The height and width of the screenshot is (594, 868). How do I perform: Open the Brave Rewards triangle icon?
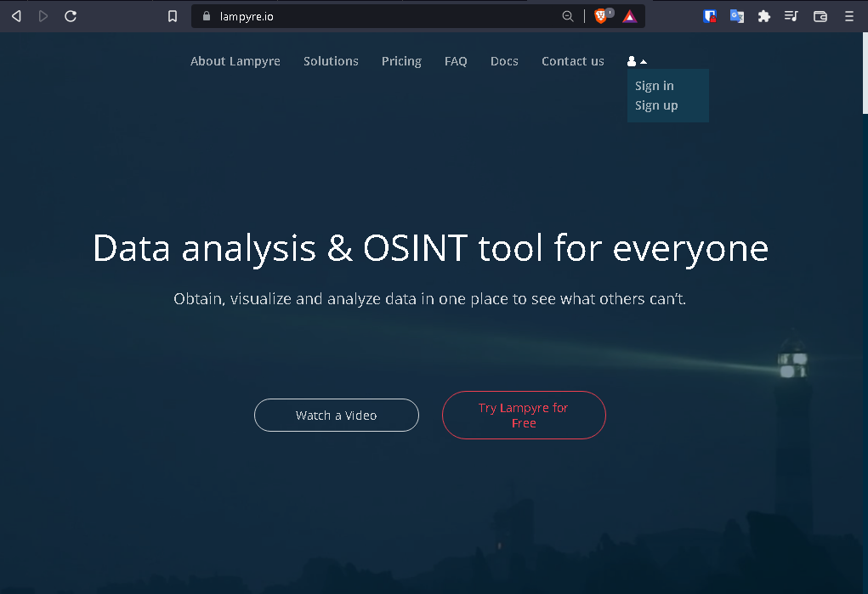(629, 17)
